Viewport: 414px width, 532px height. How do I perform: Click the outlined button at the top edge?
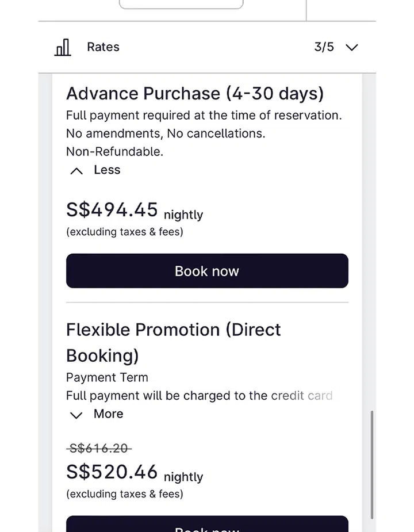pyautogui.click(x=181, y=4)
